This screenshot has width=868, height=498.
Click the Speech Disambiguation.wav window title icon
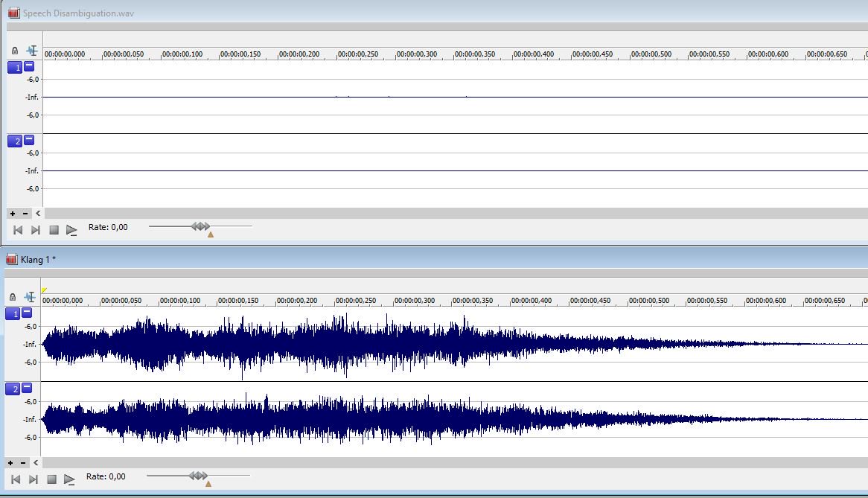pyautogui.click(x=14, y=13)
